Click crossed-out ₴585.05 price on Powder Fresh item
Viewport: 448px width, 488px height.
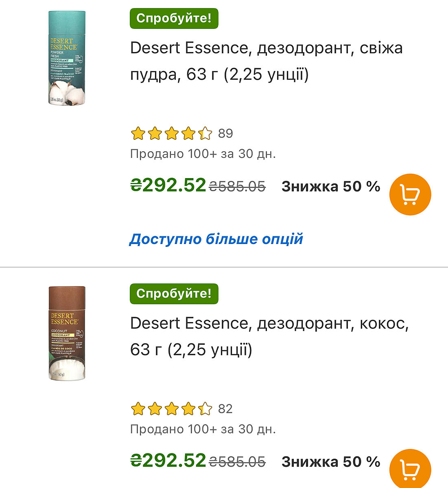pos(237,187)
